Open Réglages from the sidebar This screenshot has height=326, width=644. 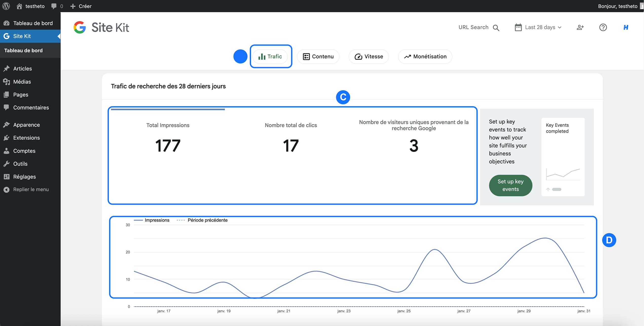click(25, 177)
